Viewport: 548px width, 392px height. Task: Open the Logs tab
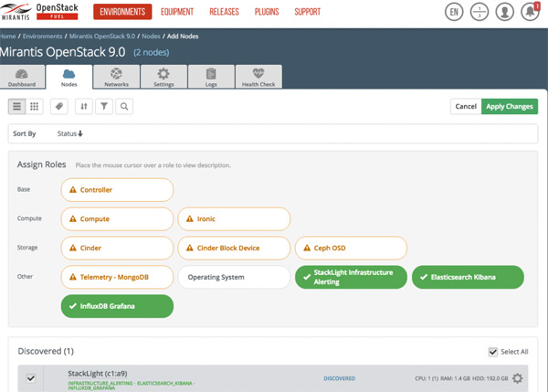pos(211,77)
